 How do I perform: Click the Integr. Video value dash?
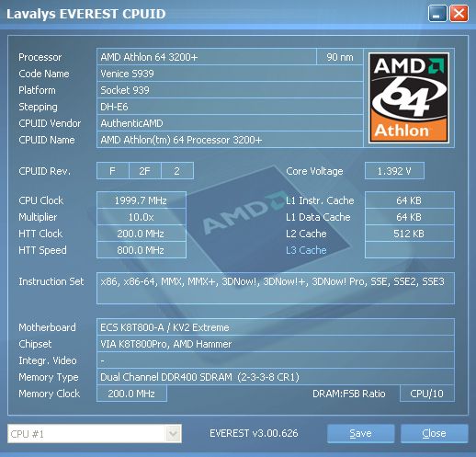276,360
